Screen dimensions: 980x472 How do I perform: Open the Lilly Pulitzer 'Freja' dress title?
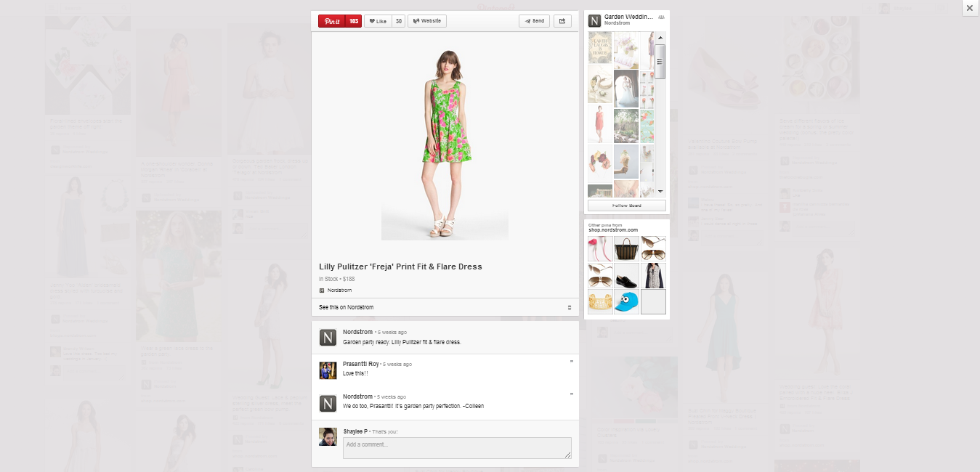coord(400,266)
